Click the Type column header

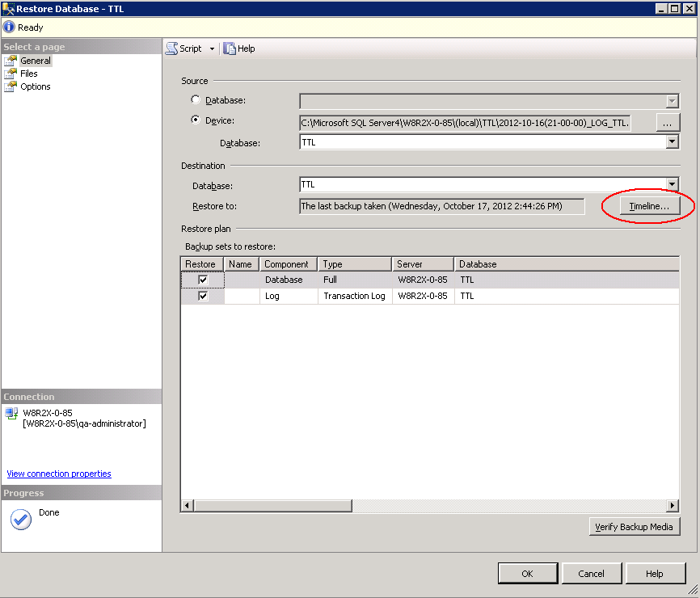click(x=355, y=264)
